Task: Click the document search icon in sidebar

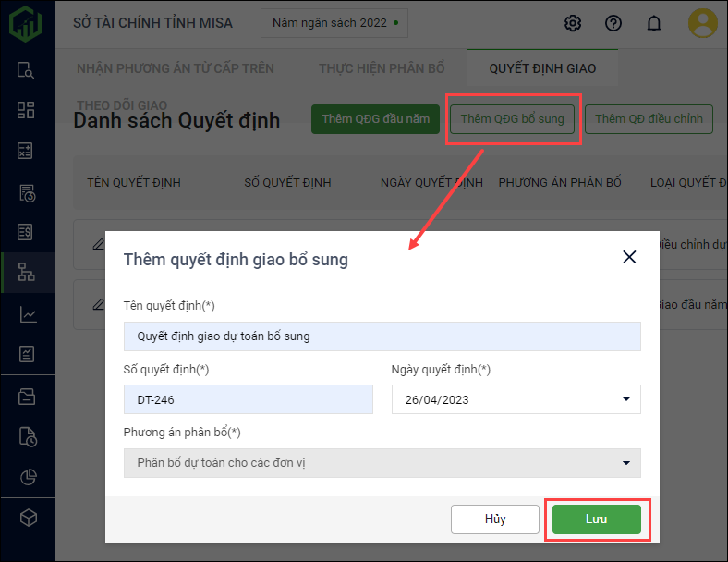Action: pos(27,70)
